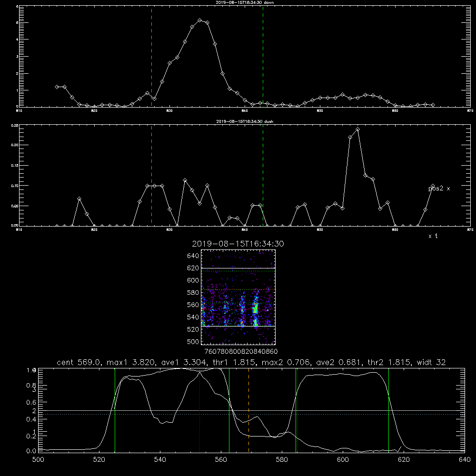Click the right green dashed line in dusk plot
Image resolution: width=476 pixels, height=476 pixels.
tap(263, 175)
